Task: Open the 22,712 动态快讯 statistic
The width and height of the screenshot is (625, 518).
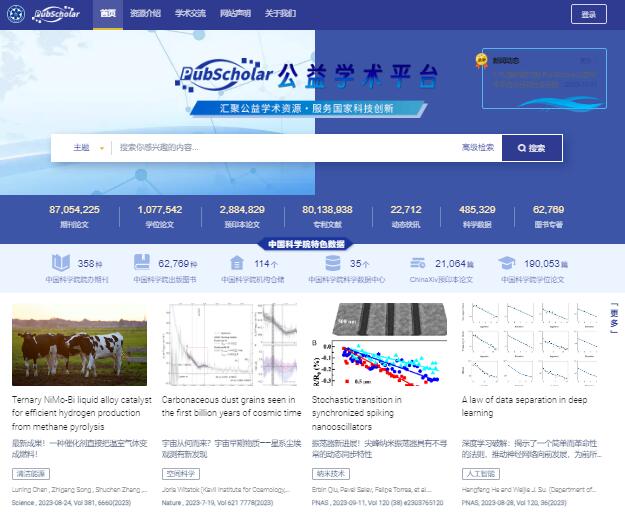Action: coord(406,216)
